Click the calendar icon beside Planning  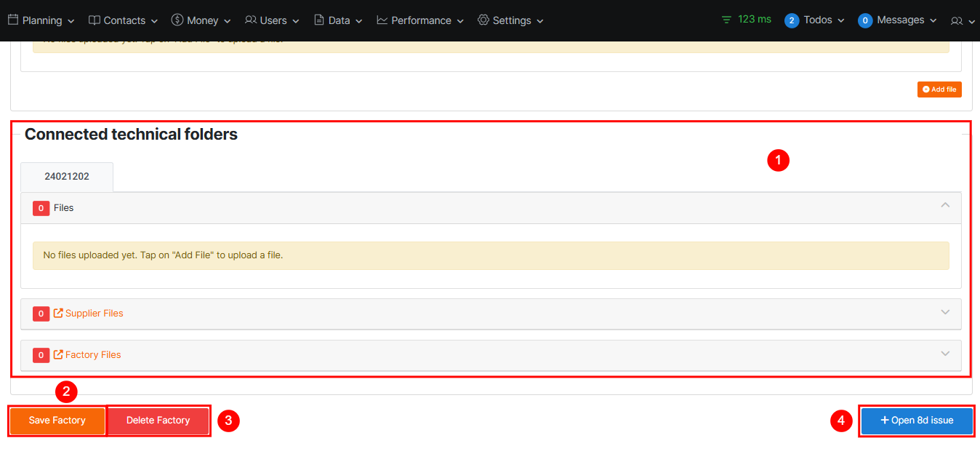click(x=13, y=20)
